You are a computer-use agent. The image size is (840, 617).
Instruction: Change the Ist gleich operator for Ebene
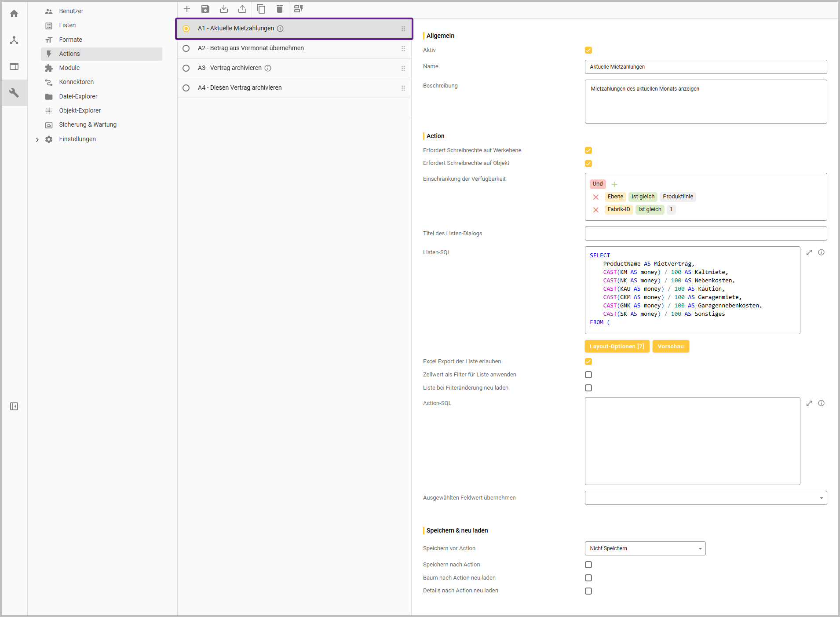click(x=643, y=197)
